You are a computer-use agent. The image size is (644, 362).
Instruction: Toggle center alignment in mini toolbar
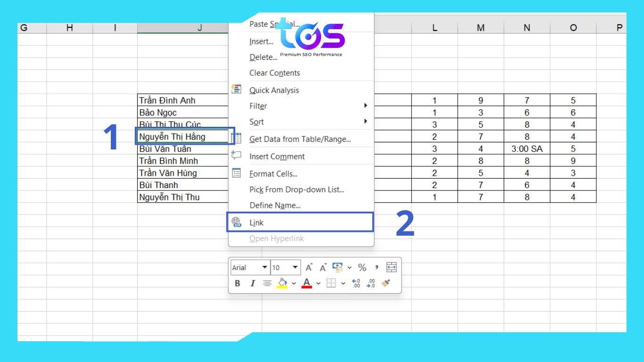click(267, 283)
